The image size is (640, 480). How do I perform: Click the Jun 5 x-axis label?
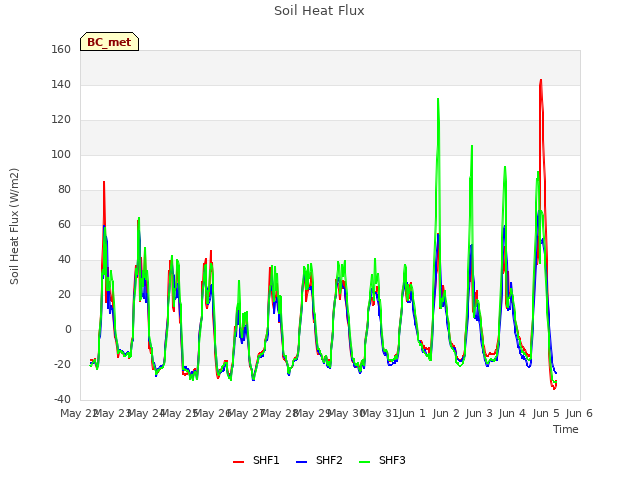pyautogui.click(x=546, y=413)
